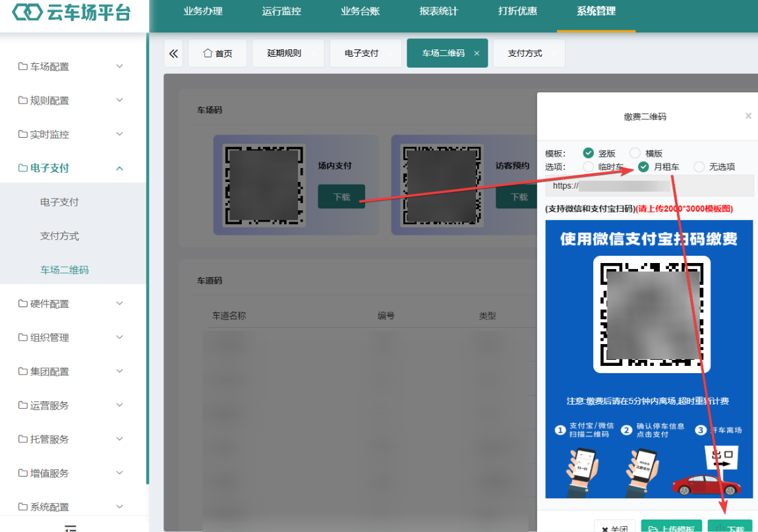
Task: Choose the 无选项 option radio
Action: [699, 166]
